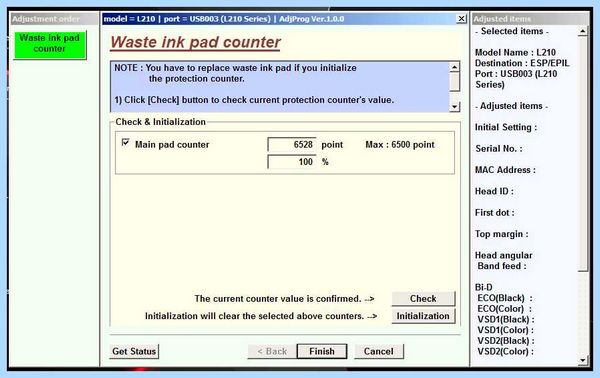Click the NOTE box scroll down arrow

tap(454, 107)
